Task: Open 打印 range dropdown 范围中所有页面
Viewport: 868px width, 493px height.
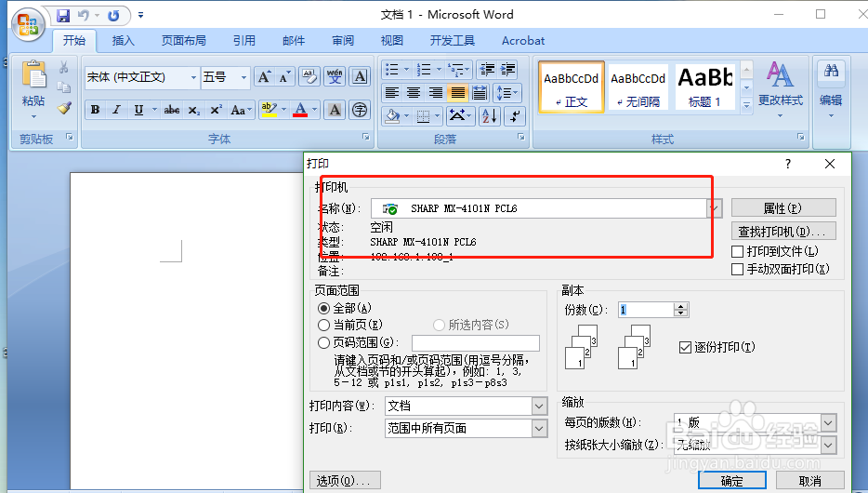Action: (x=540, y=428)
